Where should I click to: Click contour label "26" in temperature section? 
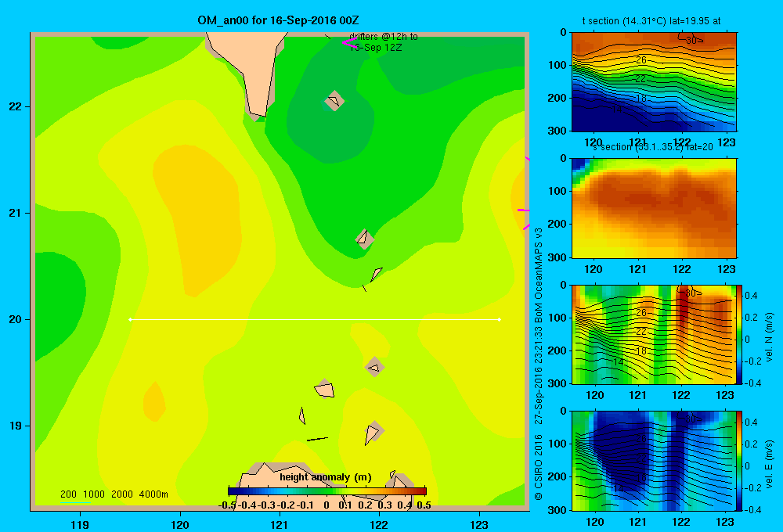[x=640, y=60]
